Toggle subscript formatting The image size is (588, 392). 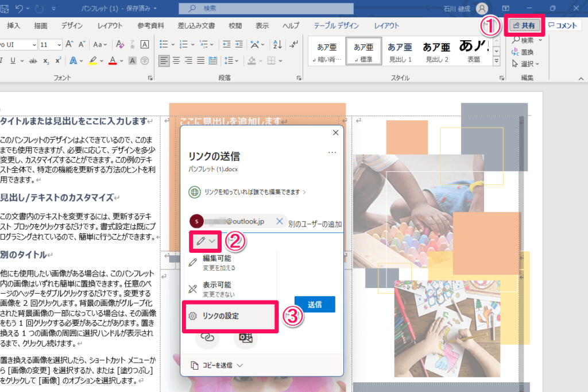[46, 60]
